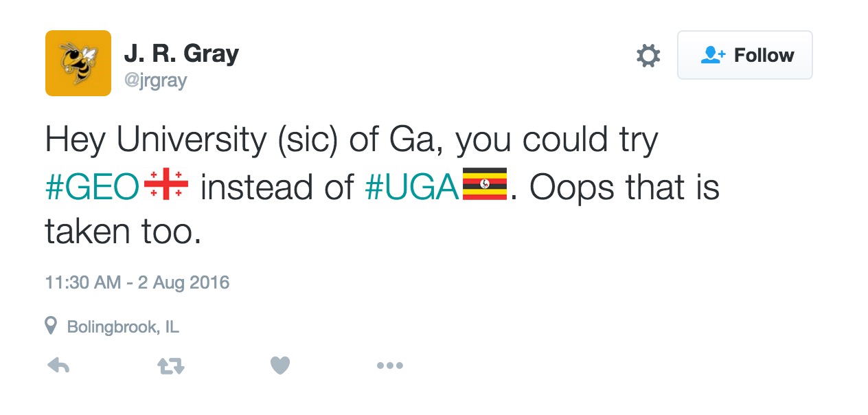The height and width of the screenshot is (415, 868).
Task: Open the #UGA hashtag
Action: 412,187
